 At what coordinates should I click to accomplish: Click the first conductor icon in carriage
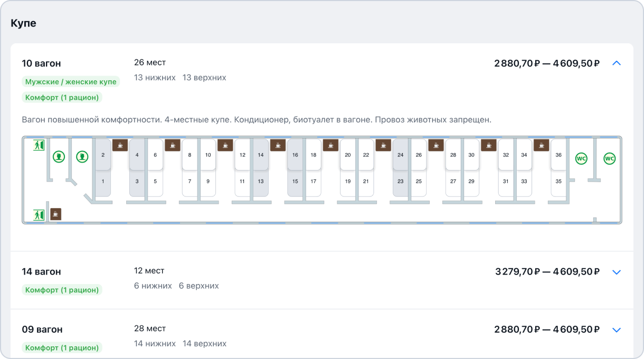(x=59, y=157)
